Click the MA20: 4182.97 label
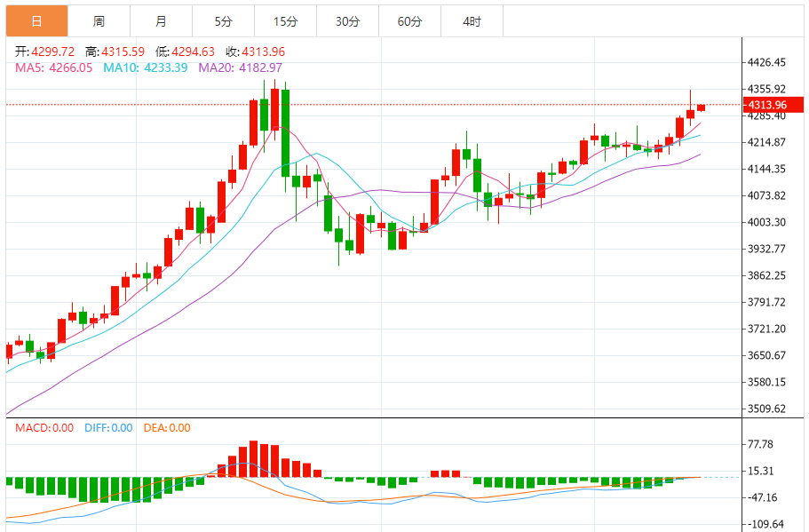Screen dimensions: 809x532 point(241,67)
